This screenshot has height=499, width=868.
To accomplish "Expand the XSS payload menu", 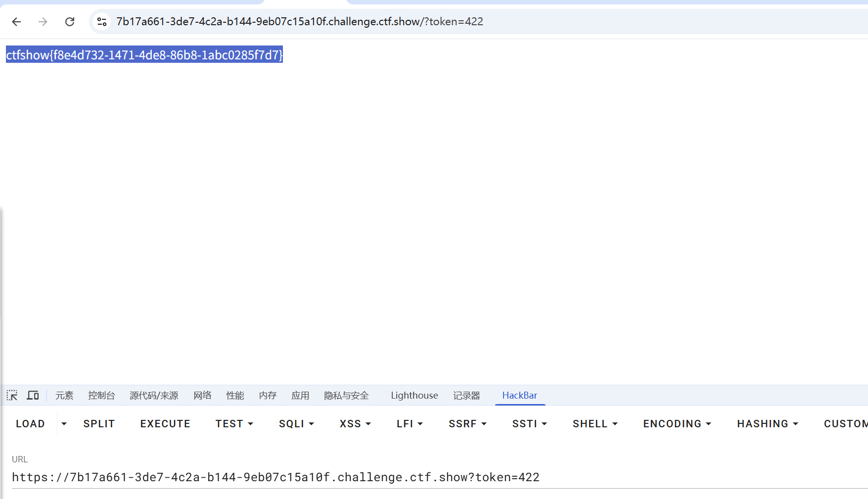I will point(355,424).
